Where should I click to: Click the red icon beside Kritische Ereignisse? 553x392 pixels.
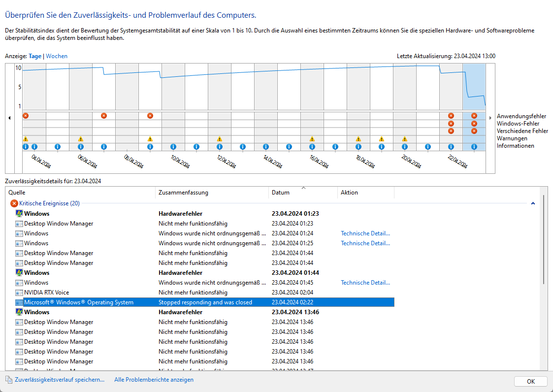pyautogui.click(x=14, y=203)
